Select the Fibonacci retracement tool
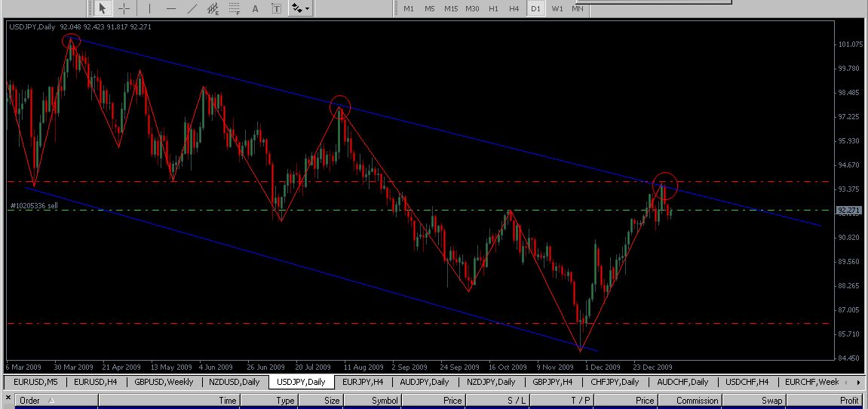 [x=235, y=8]
